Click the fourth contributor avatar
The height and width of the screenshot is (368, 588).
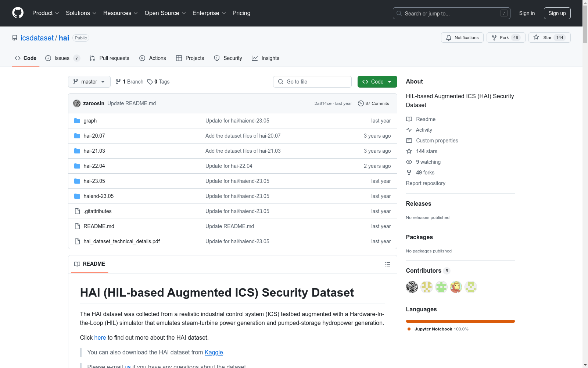pyautogui.click(x=456, y=287)
